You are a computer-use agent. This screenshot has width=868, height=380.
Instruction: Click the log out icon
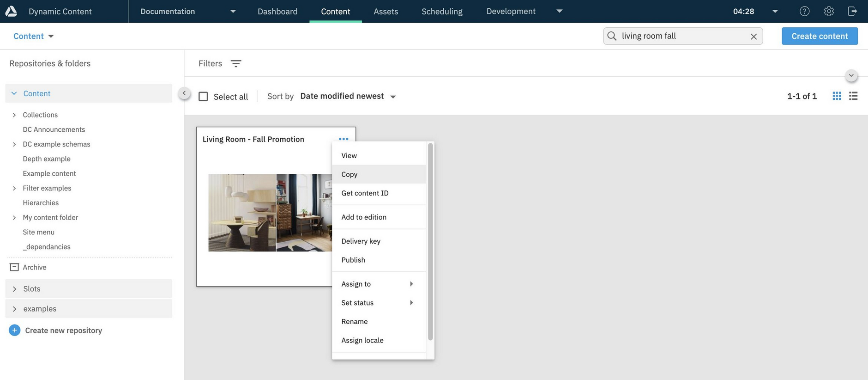[x=852, y=11]
